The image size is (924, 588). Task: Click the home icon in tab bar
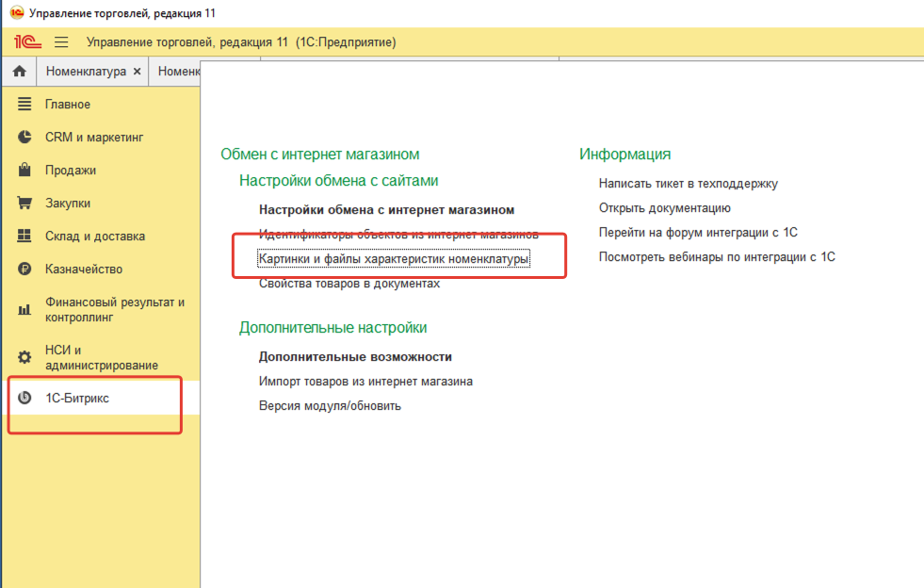click(x=18, y=72)
